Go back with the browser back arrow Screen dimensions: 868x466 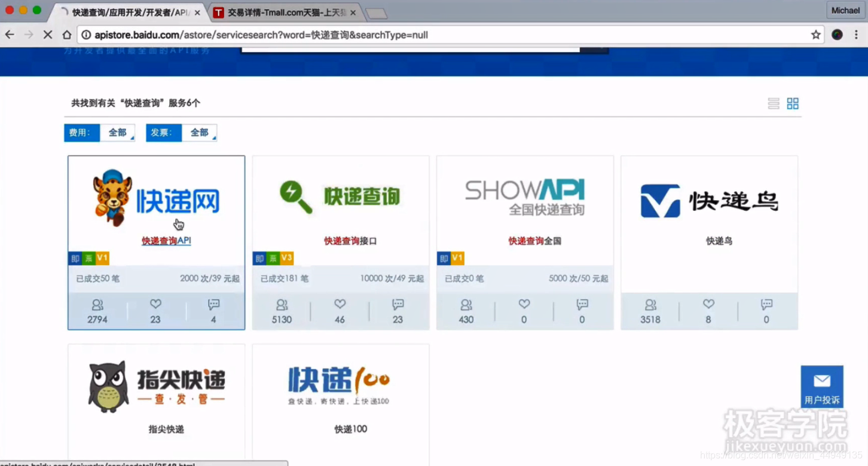click(x=10, y=35)
